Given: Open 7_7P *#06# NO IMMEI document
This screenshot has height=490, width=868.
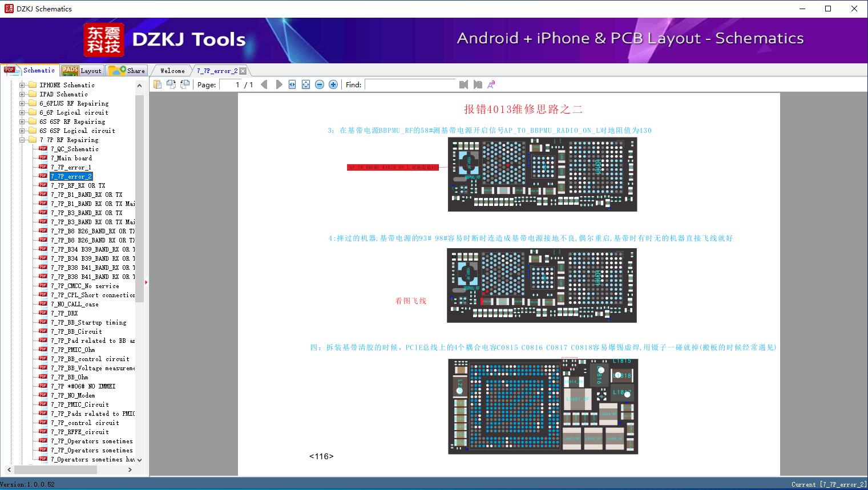Looking at the screenshot, I should click(x=83, y=386).
